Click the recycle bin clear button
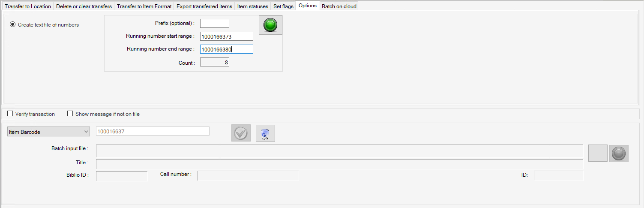This screenshot has width=644, height=208. tap(265, 133)
